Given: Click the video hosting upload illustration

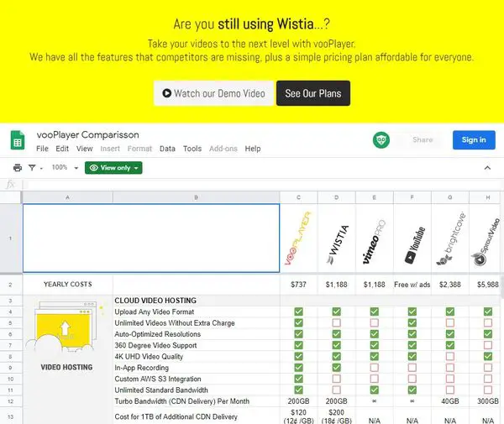Looking at the screenshot, I should 66,327.
